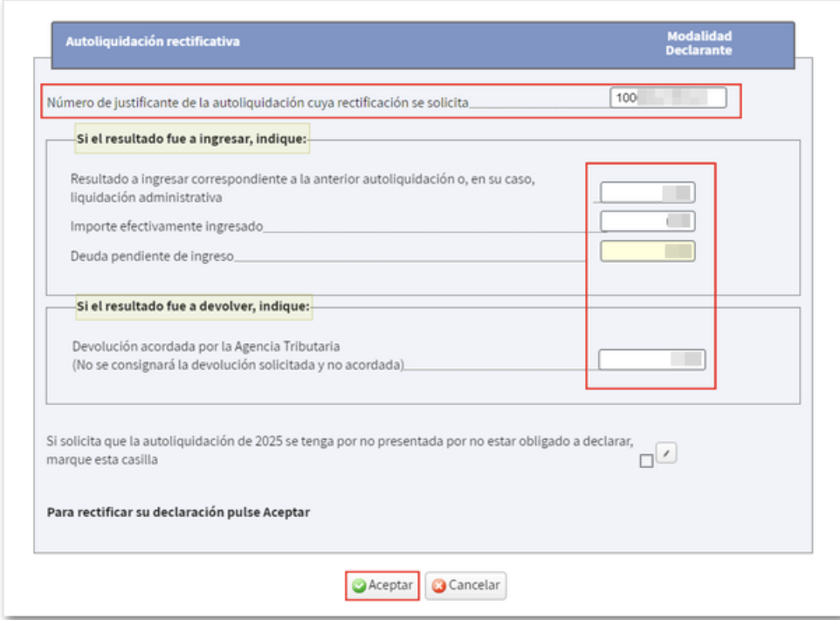
Task: Click the 'Número de justificante de la autoliquidación' label
Action: click(x=258, y=102)
